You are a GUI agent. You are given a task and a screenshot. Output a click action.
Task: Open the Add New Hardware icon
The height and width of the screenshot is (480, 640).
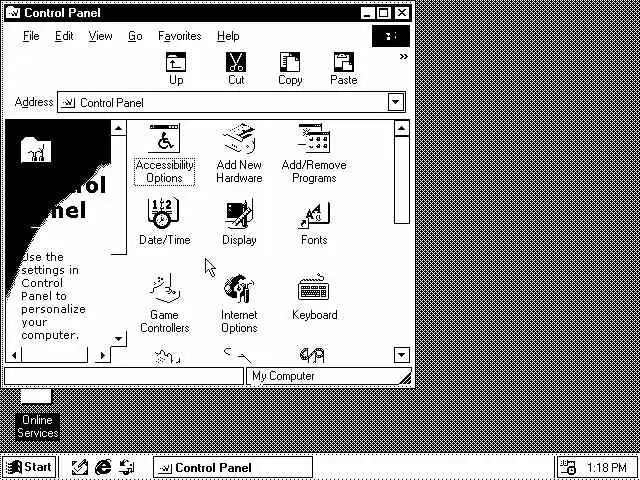pyautogui.click(x=239, y=154)
